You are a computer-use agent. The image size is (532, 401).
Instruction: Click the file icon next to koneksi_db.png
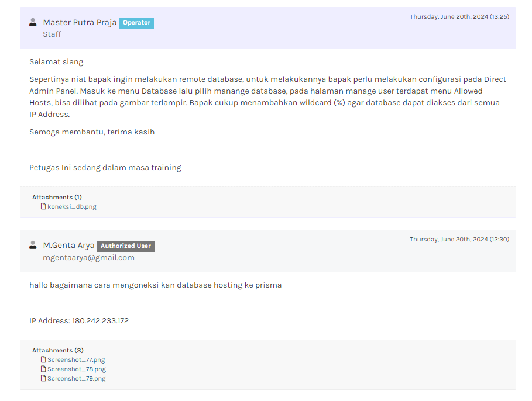coord(43,206)
